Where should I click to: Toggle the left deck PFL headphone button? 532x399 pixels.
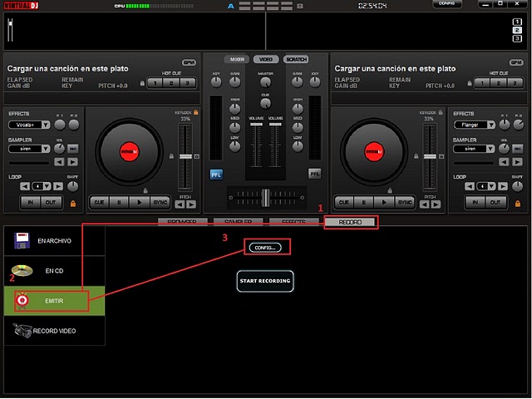point(216,174)
